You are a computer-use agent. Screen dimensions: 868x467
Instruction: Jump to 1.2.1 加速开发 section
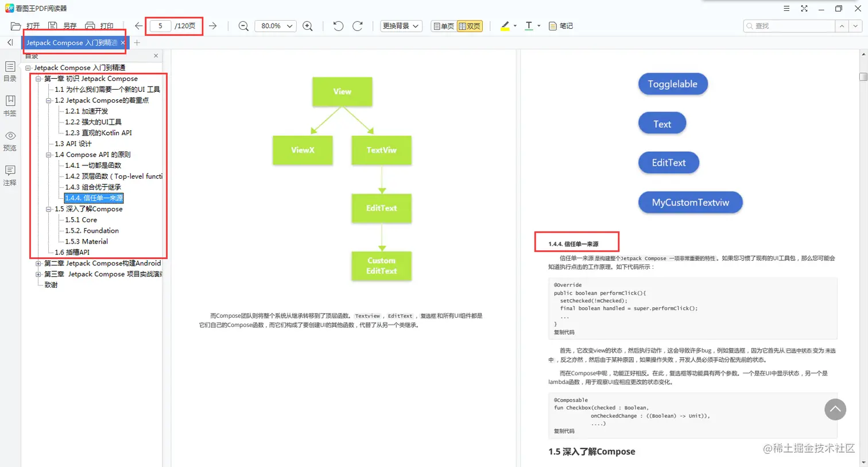pos(86,111)
